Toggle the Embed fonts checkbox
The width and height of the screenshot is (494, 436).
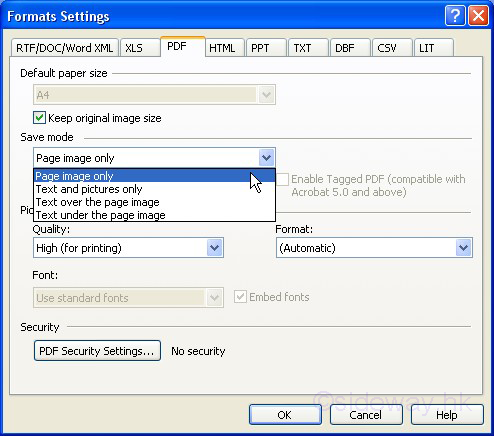[240, 297]
